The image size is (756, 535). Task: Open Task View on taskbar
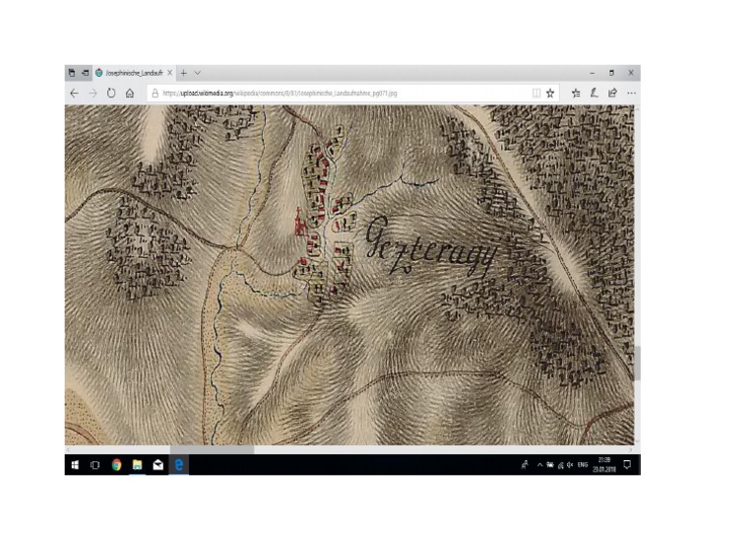coord(94,465)
